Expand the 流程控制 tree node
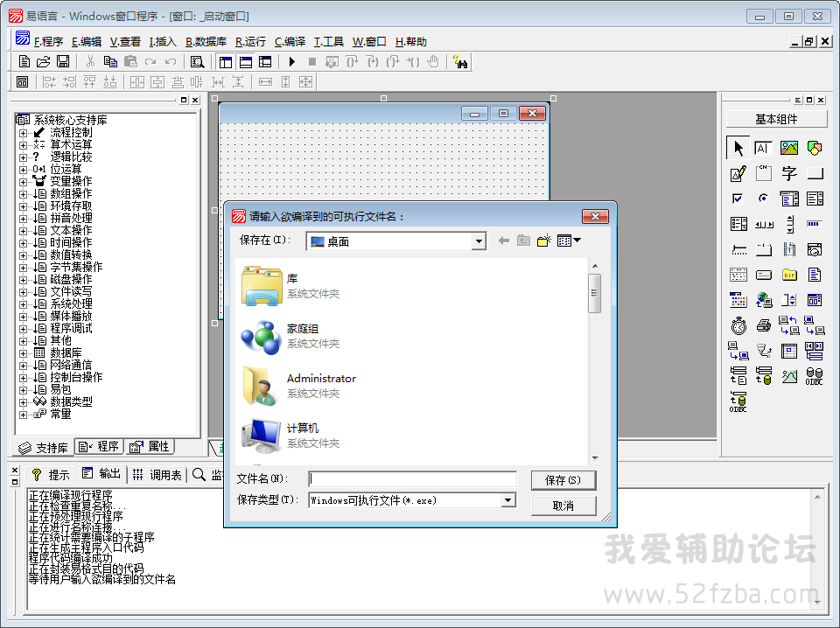Screen dimensions: 840x628 click(x=23, y=133)
